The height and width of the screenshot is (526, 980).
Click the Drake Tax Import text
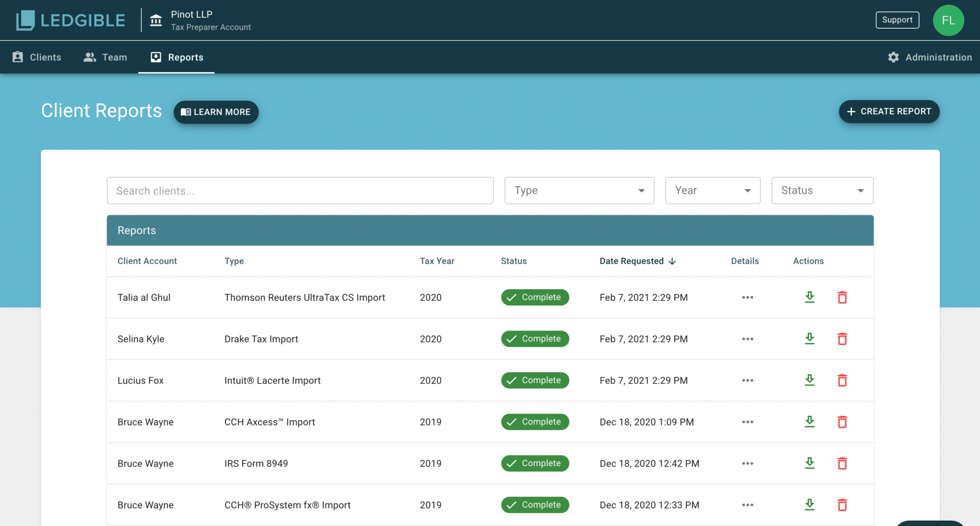click(261, 339)
